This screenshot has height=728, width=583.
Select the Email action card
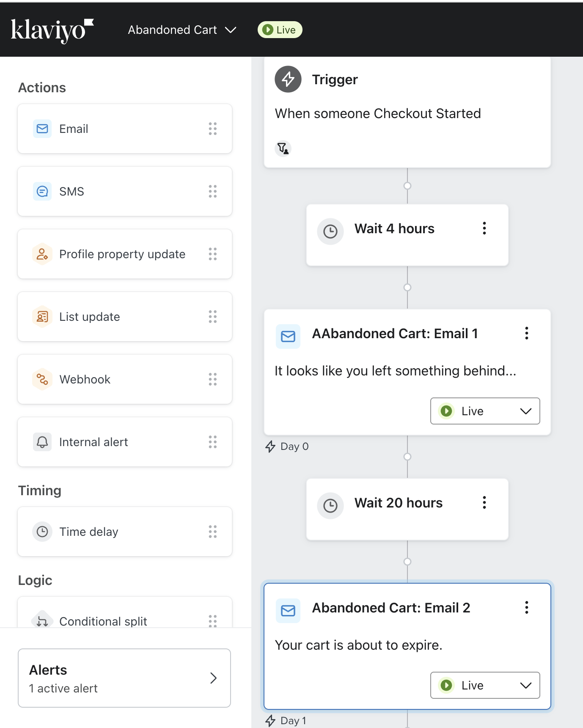click(125, 129)
